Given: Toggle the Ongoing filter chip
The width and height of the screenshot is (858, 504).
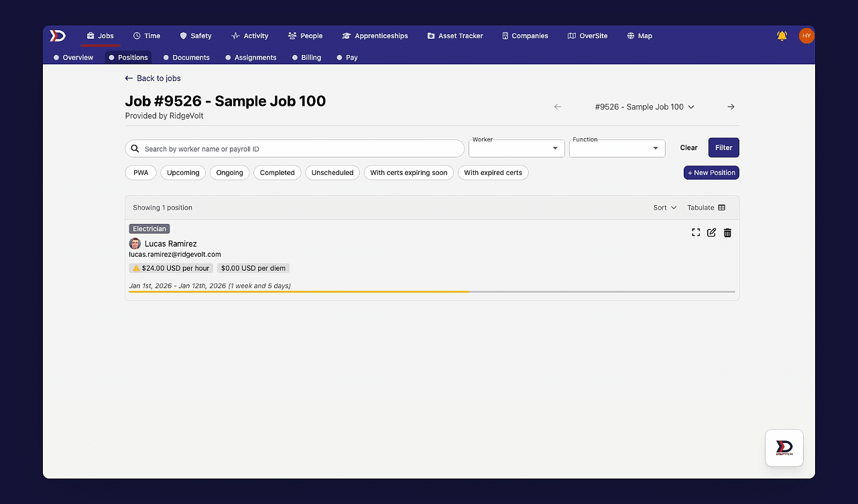Looking at the screenshot, I should pos(229,173).
